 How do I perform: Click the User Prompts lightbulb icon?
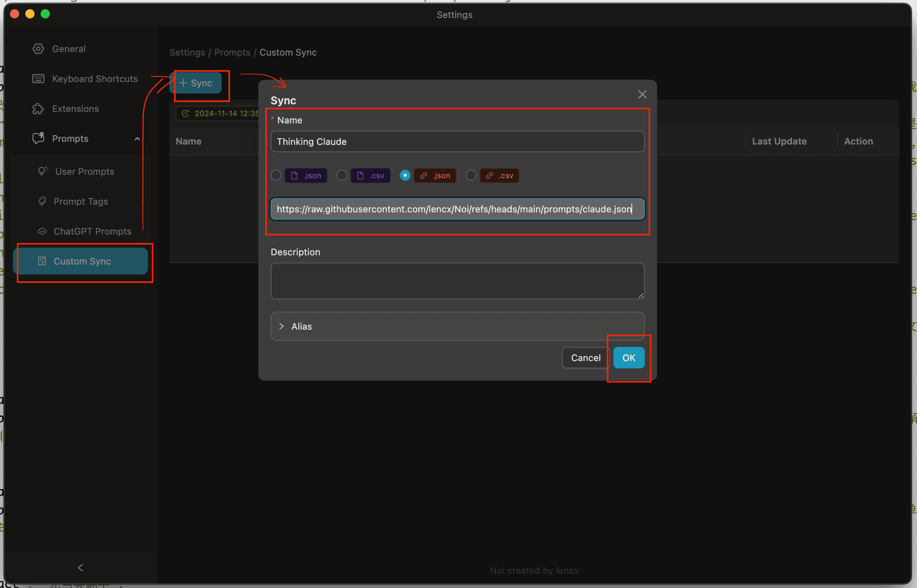[x=42, y=171]
